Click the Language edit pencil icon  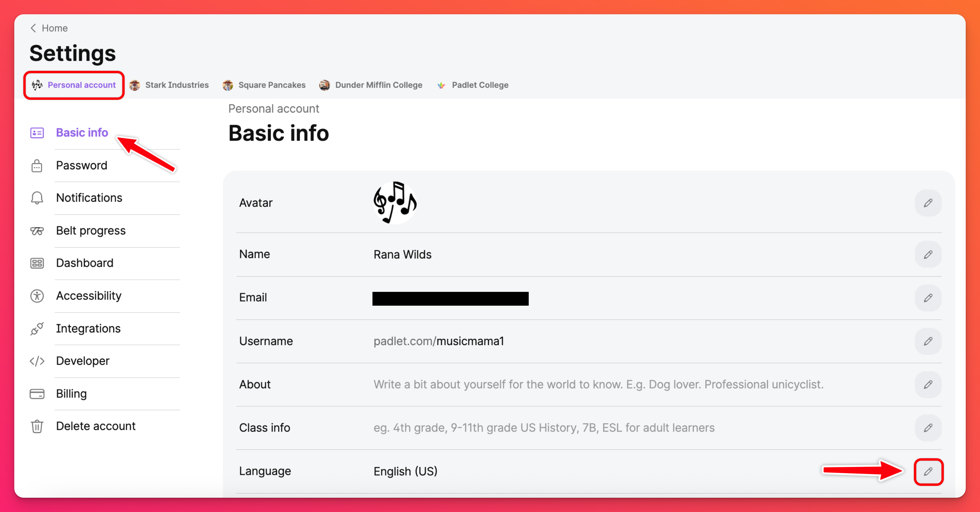[x=927, y=471]
